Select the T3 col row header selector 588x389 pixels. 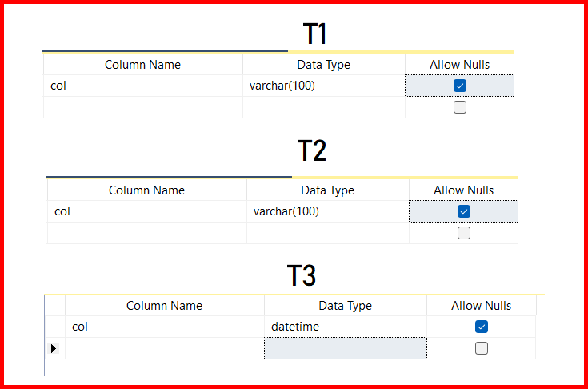click(54, 327)
